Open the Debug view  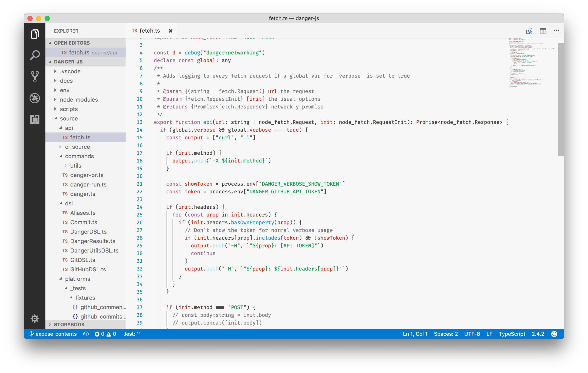34,98
